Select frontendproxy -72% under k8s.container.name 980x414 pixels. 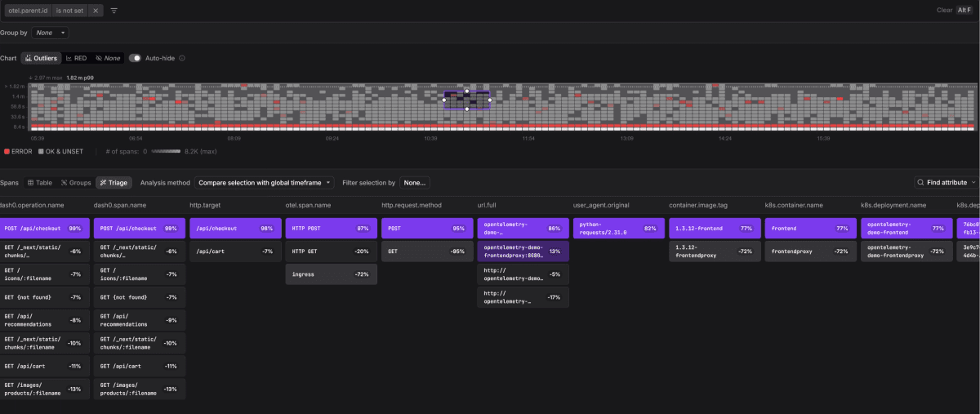(x=811, y=252)
